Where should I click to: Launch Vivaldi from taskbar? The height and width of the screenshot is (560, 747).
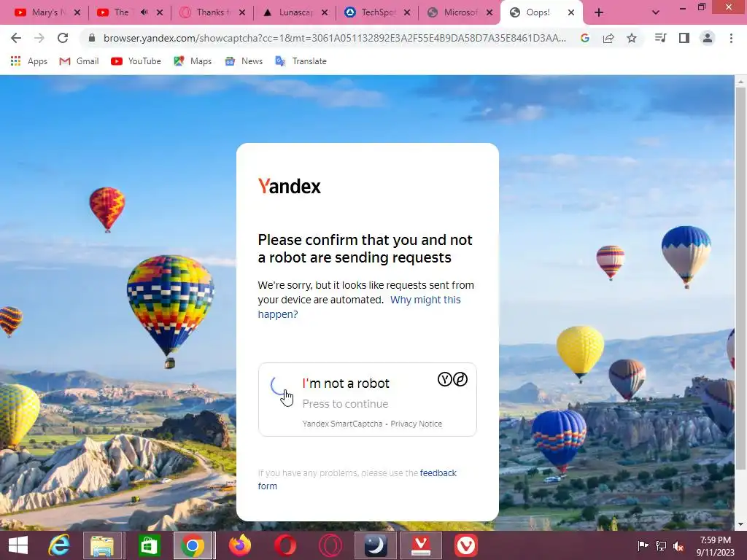point(466,545)
